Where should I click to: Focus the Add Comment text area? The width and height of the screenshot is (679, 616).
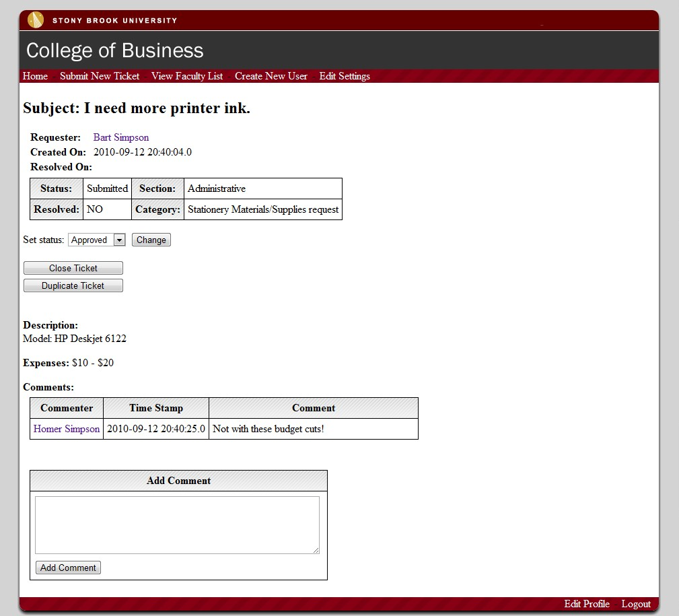coord(177,524)
